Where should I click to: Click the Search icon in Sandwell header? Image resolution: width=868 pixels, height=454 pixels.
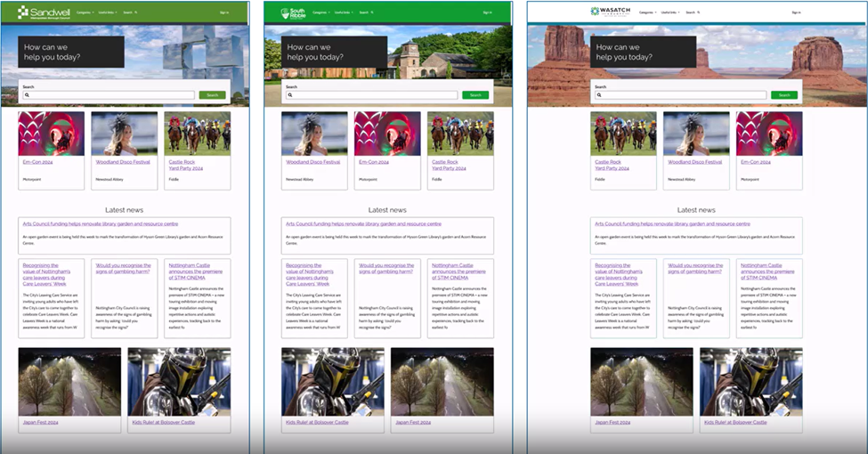tap(136, 12)
